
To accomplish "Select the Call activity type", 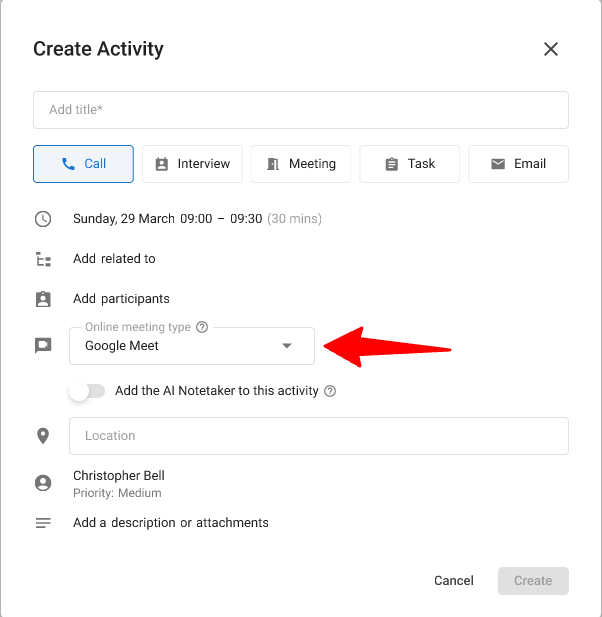I will pyautogui.click(x=83, y=164).
